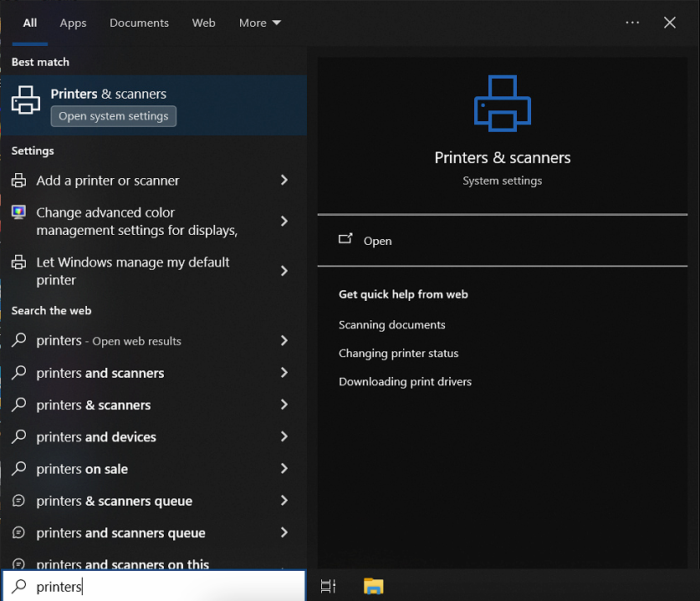The image size is (700, 601).
Task: Click chat icon beside printers & scanners queue
Action: (18, 501)
